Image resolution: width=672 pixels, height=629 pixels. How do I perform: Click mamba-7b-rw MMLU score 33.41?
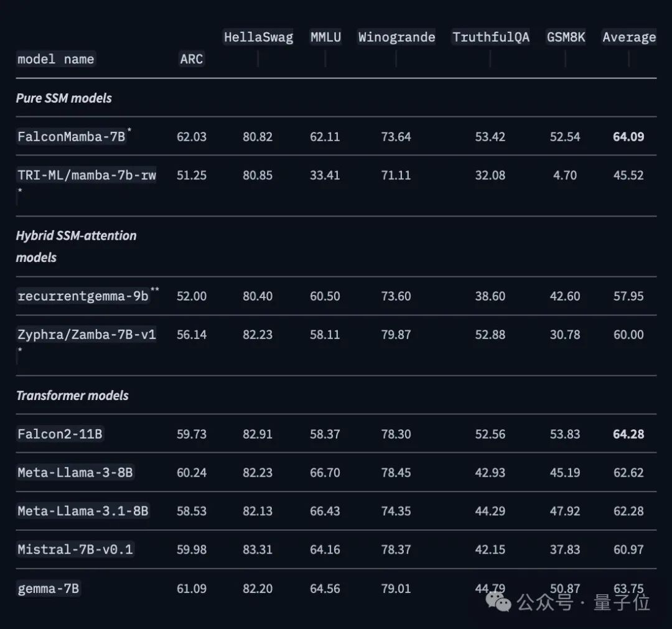click(325, 175)
